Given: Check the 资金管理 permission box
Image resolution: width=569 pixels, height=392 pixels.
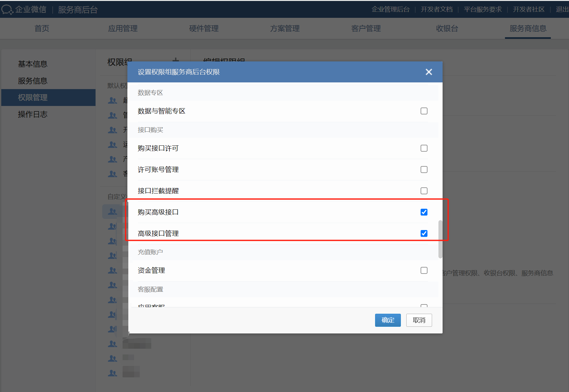Looking at the screenshot, I should click(424, 270).
